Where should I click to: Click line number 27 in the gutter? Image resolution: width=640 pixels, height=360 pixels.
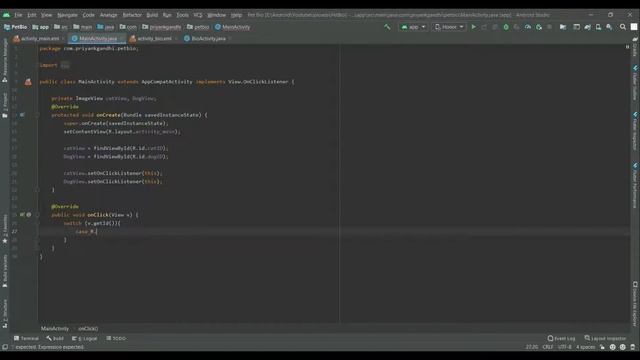[x=14, y=231]
